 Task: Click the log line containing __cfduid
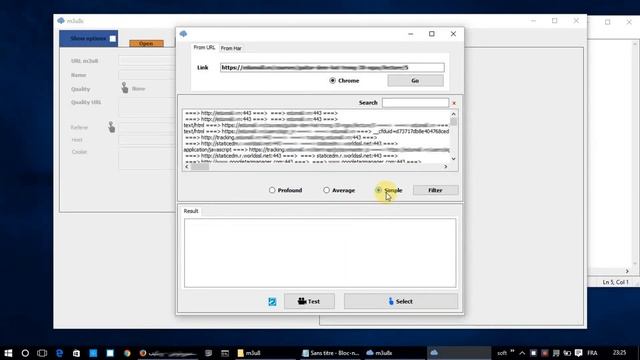click(316, 131)
